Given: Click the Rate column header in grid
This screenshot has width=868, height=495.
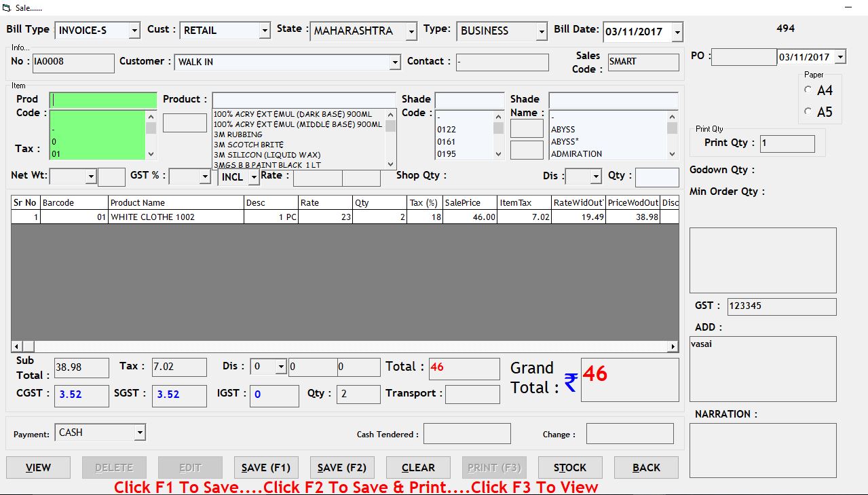Looking at the screenshot, I should point(325,202).
